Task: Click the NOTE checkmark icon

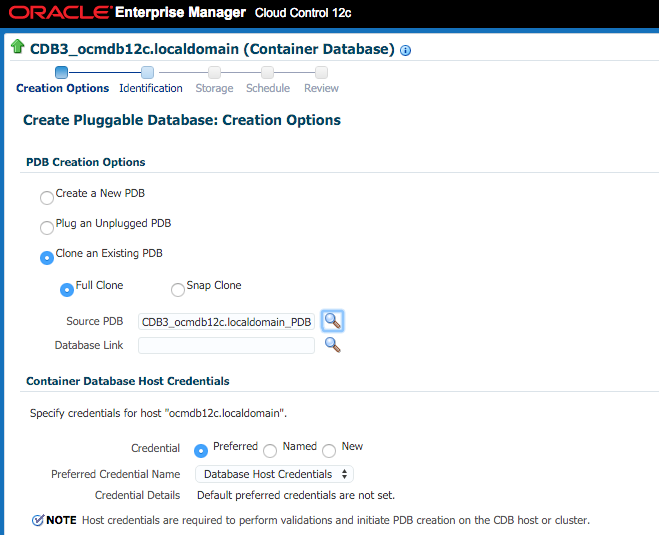Action: click(x=38, y=520)
